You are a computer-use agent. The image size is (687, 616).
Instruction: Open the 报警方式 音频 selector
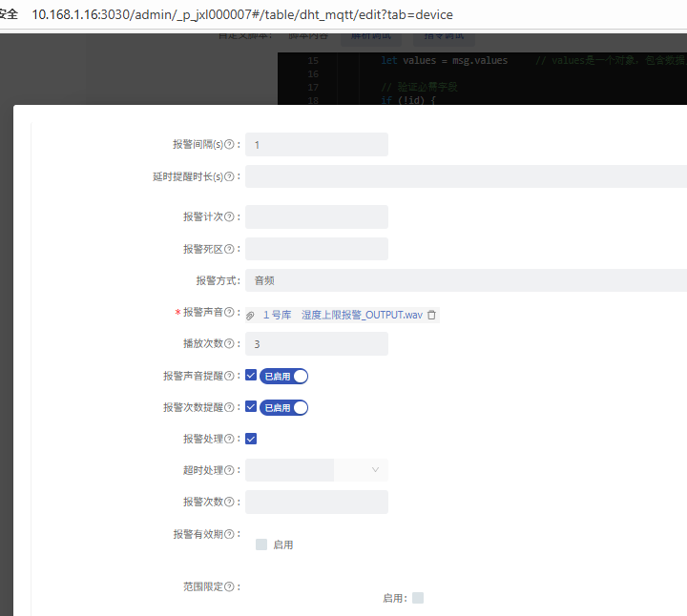(467, 280)
